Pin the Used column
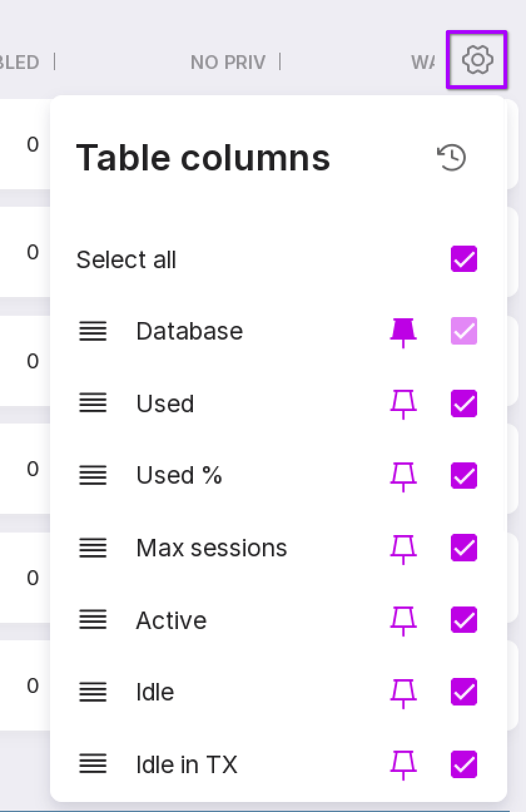Image resolution: width=526 pixels, height=812 pixels. pyautogui.click(x=403, y=403)
